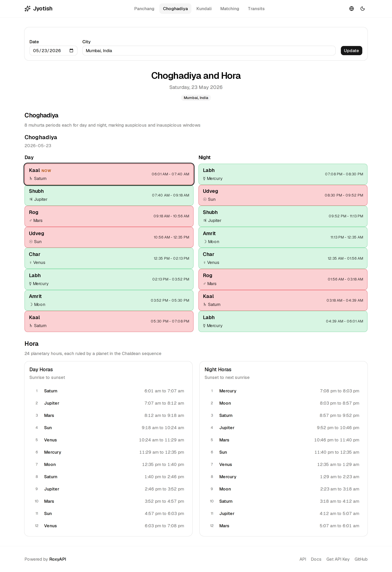This screenshot has height=572, width=392.
Task: Switch to the Panchang tab
Action: pos(144,9)
